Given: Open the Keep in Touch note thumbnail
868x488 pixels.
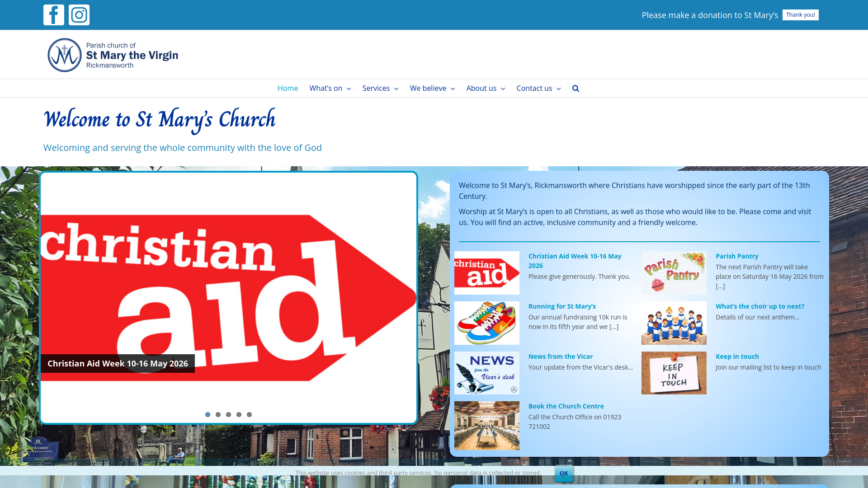Looking at the screenshot, I should click(x=674, y=373).
